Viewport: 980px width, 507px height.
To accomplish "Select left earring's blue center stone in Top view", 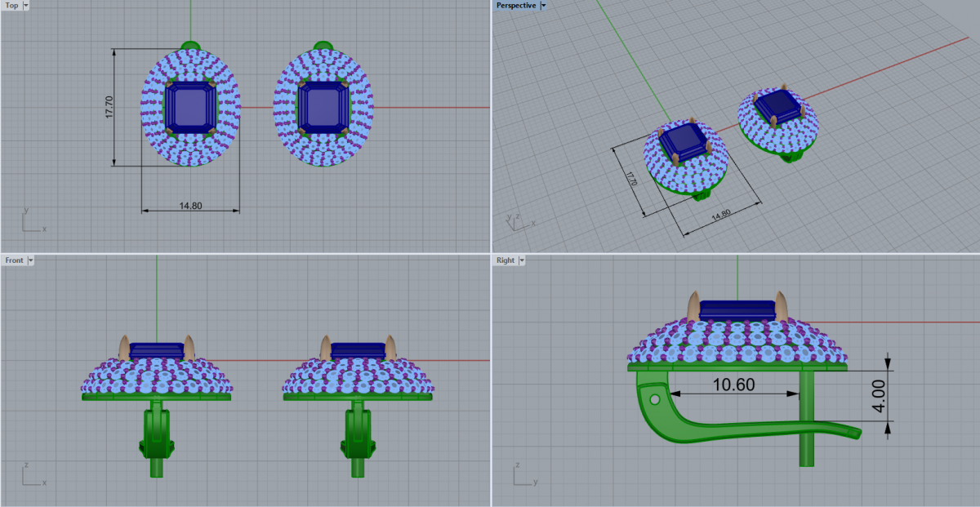I will [x=191, y=107].
